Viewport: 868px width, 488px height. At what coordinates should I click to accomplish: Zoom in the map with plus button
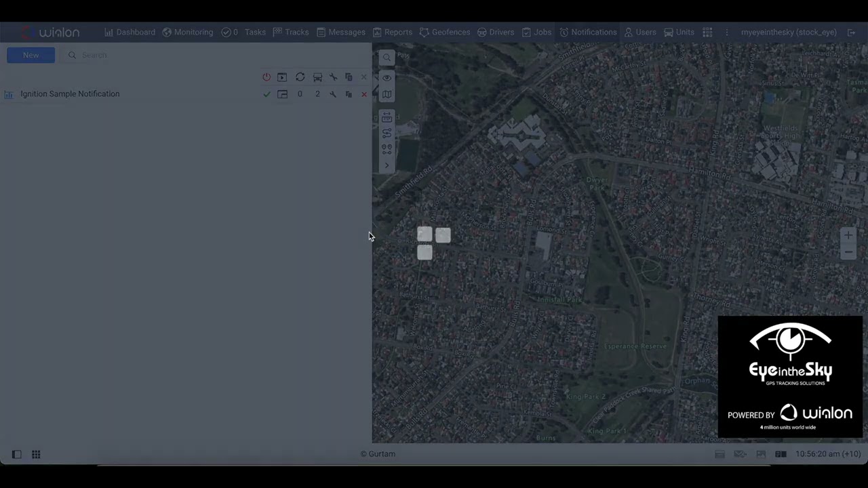click(848, 236)
